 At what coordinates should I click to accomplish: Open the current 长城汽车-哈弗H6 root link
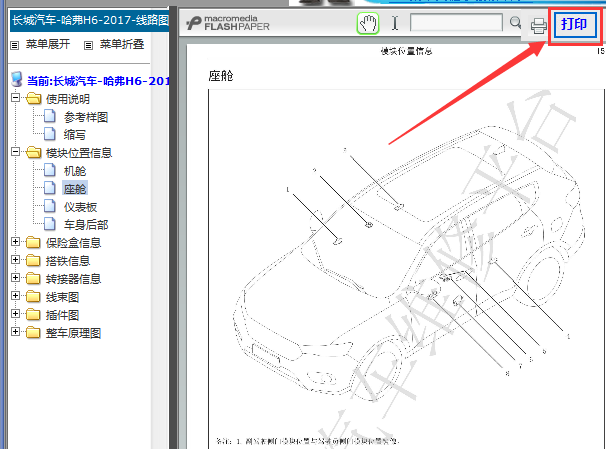click(98, 80)
